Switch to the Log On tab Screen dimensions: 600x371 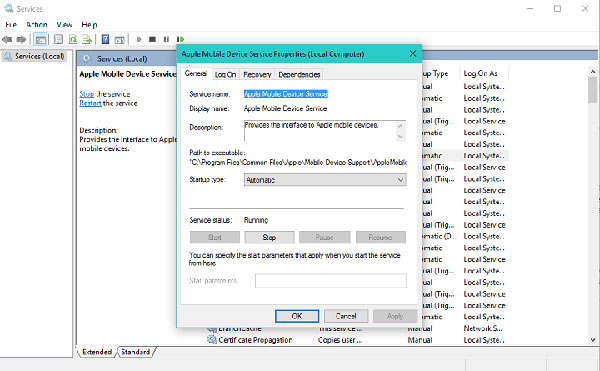click(225, 75)
